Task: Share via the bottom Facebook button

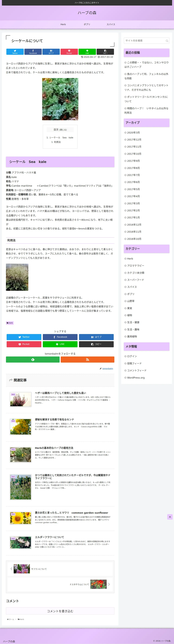Action: coord(60,337)
